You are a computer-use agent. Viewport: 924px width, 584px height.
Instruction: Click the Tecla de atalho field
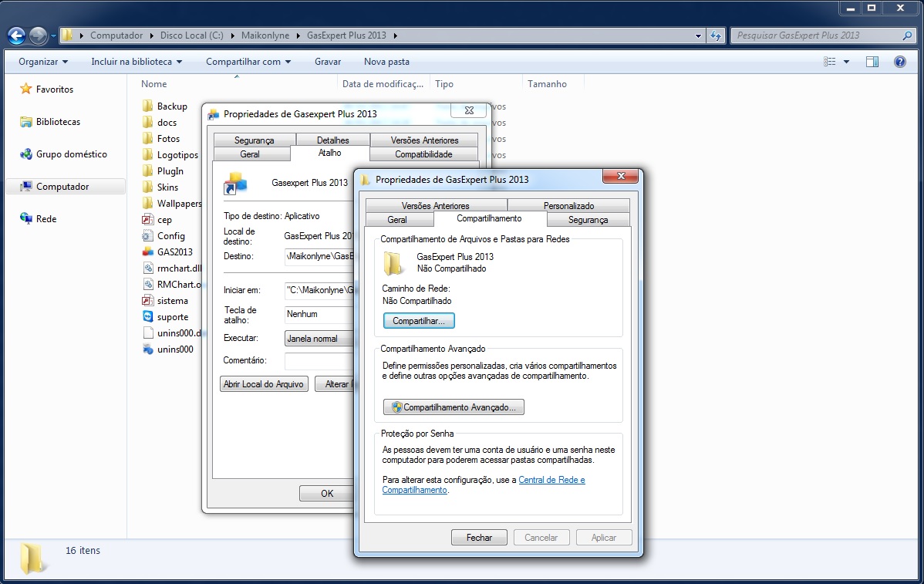click(x=319, y=314)
